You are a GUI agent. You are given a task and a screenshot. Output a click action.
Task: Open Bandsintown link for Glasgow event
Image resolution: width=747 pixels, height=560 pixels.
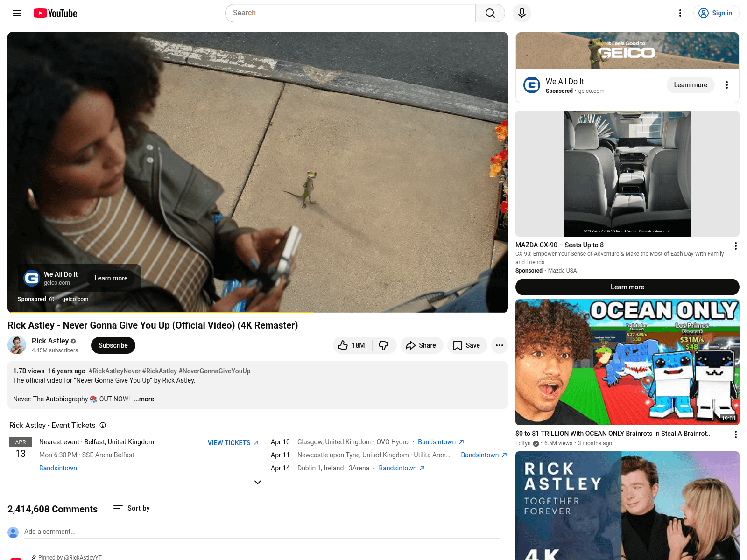coord(441,442)
